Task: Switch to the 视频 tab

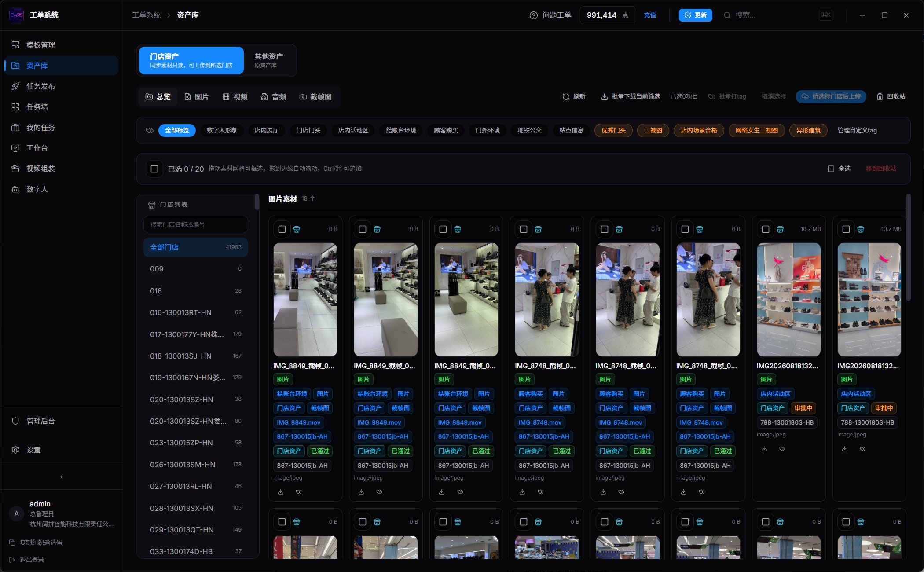Action: coord(235,97)
